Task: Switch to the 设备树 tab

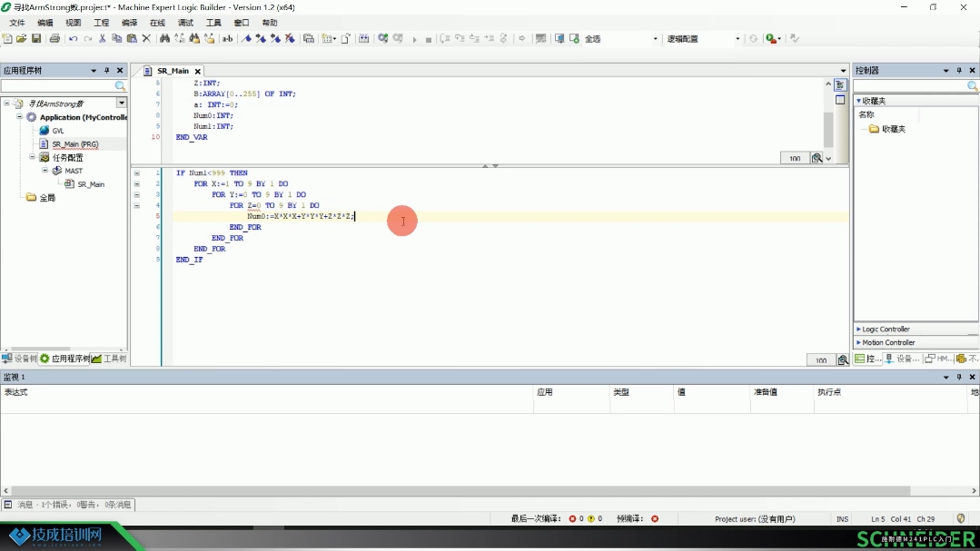Action: [x=19, y=359]
